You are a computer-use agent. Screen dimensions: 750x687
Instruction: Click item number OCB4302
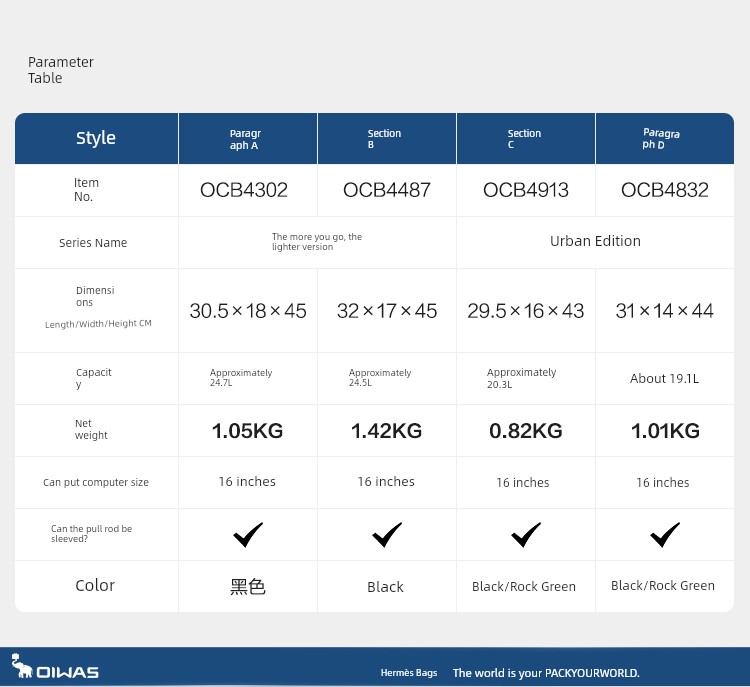point(245,190)
